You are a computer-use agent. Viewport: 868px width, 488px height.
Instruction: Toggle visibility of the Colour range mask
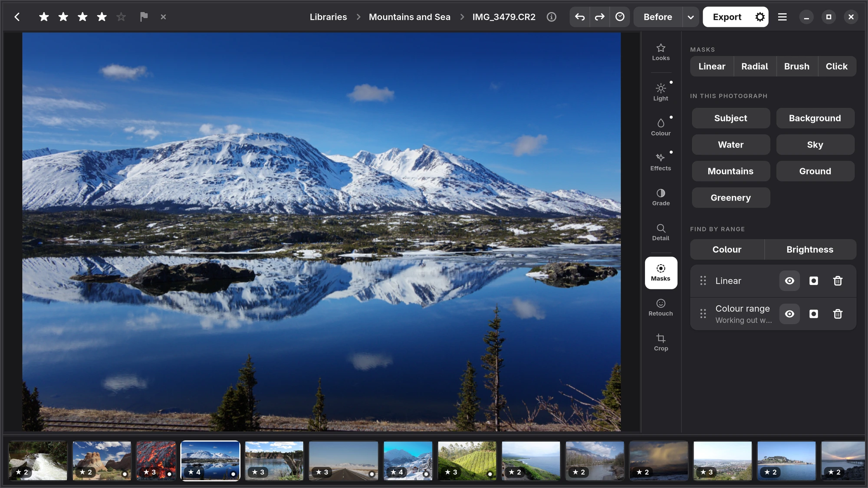pos(789,314)
